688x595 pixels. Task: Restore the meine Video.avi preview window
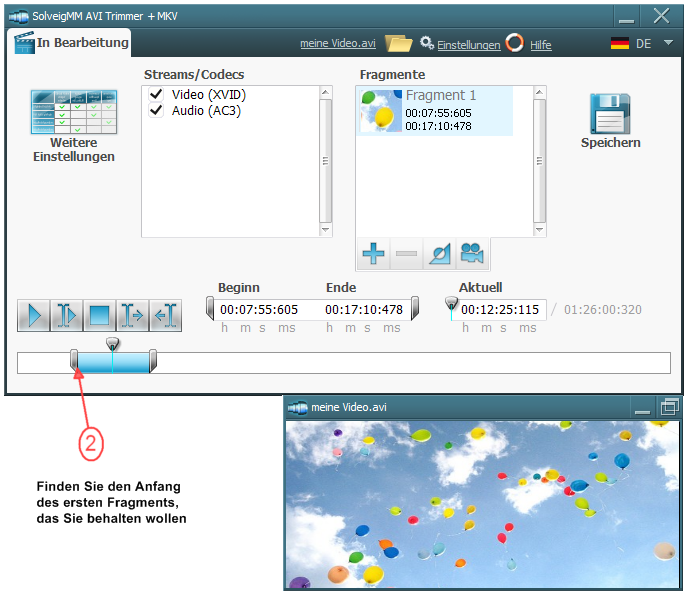tap(669, 407)
